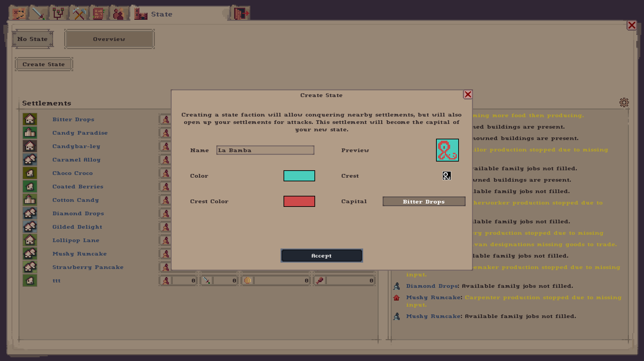
Task: Click the exit door icon
Action: click(241, 14)
